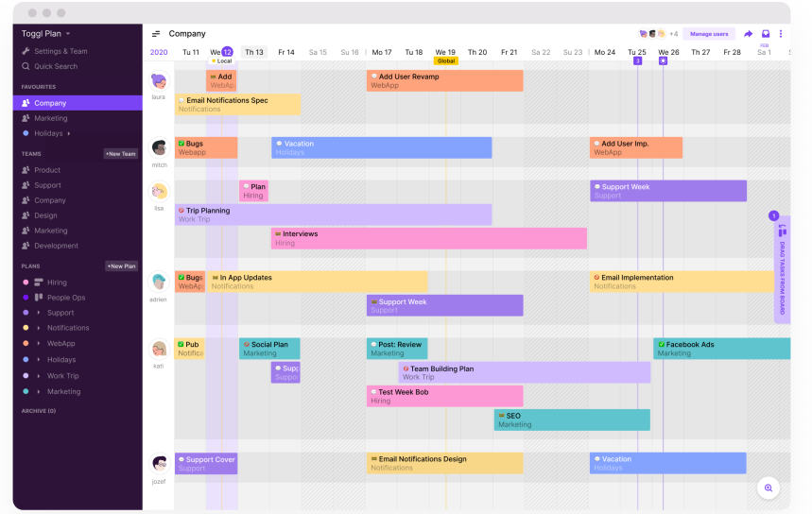Click the pink Hiring plan color dot
Viewport: 812px width, 514px height.
tap(26, 283)
